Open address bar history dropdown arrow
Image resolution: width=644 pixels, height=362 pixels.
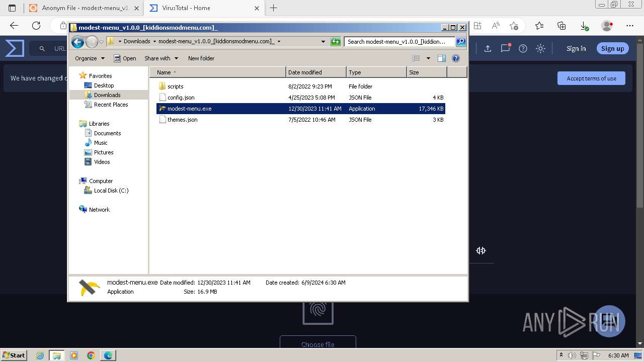[323, 42]
